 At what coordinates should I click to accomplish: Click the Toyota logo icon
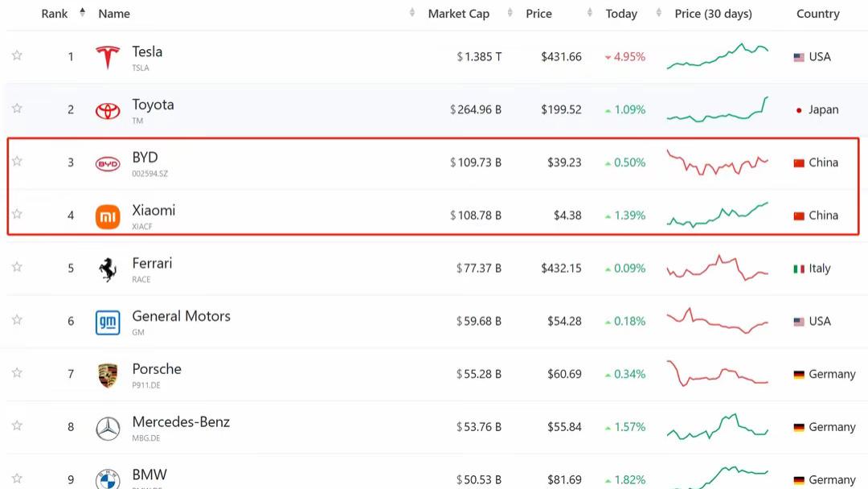(108, 110)
